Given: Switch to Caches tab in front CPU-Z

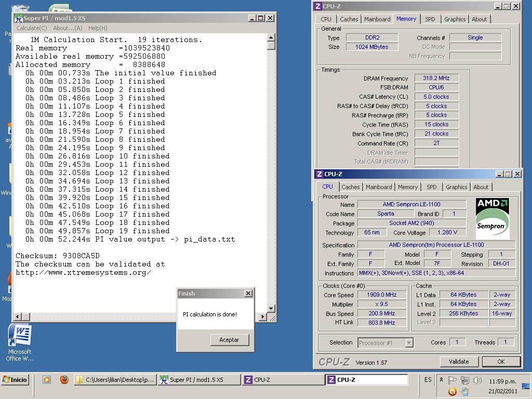Looking at the screenshot, I should [351, 187].
